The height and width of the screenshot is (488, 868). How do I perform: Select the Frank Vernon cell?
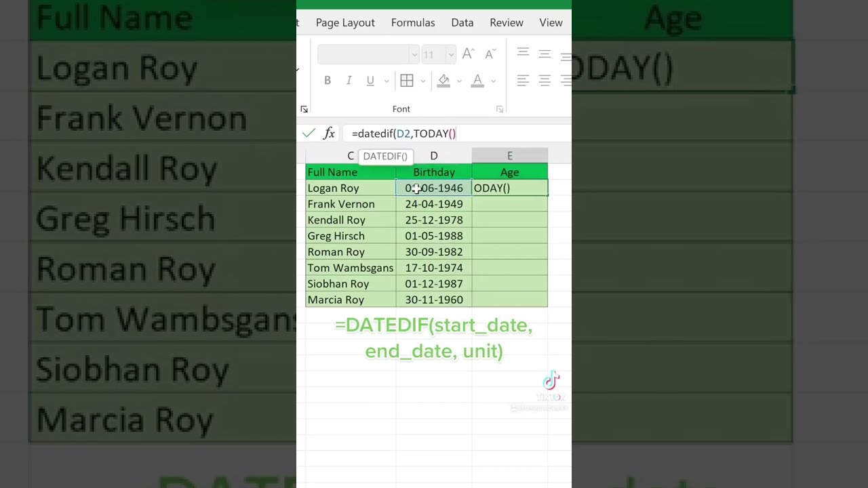click(x=351, y=204)
